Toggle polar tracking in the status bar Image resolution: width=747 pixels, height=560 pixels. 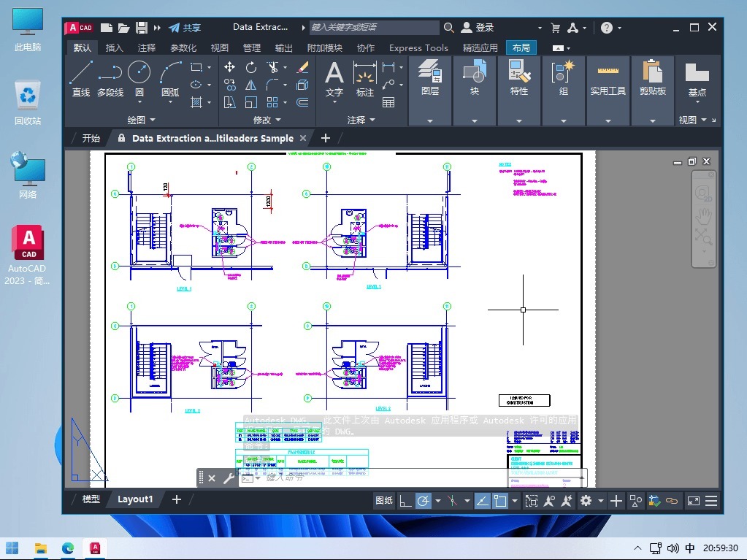(x=422, y=501)
